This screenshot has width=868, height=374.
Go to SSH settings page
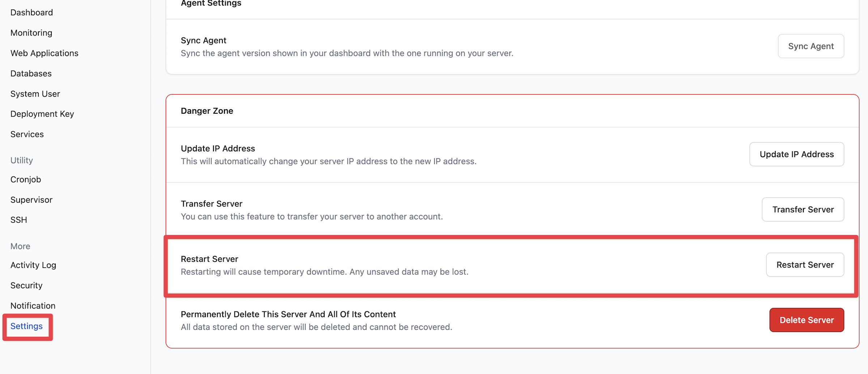(x=18, y=220)
